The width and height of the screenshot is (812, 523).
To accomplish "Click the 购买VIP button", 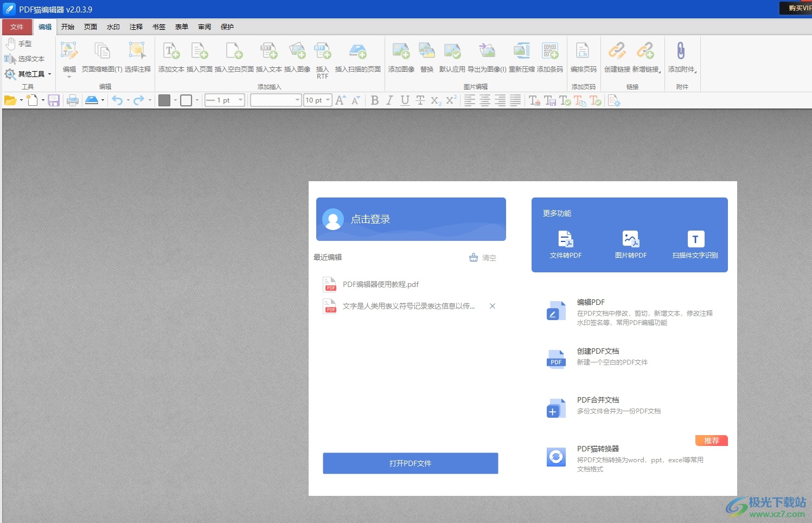I will pyautogui.click(x=796, y=8).
